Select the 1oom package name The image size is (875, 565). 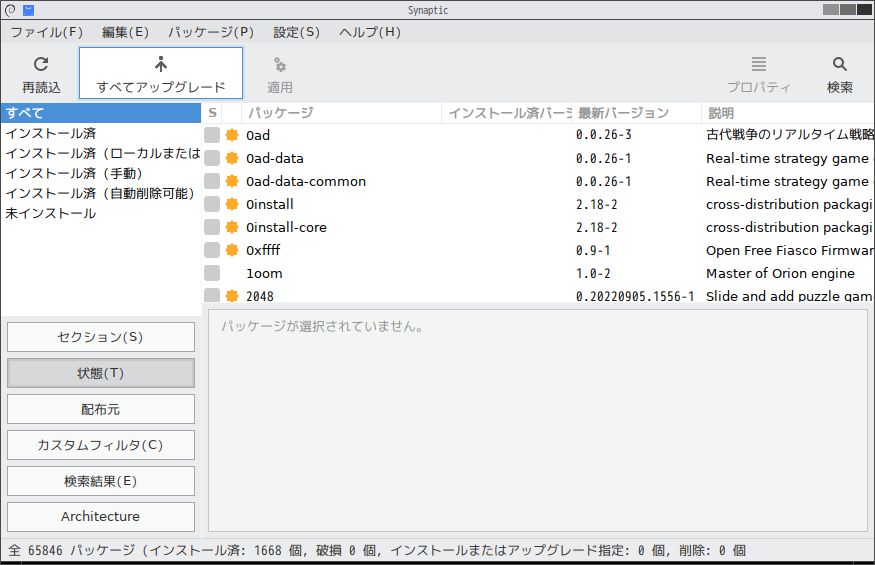[x=264, y=274]
